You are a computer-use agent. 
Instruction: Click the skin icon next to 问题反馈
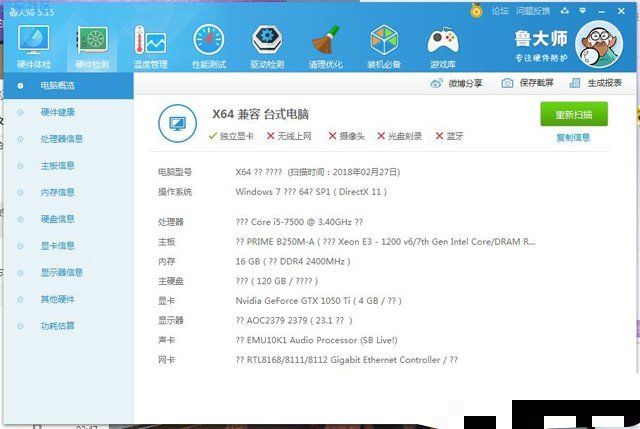564,11
